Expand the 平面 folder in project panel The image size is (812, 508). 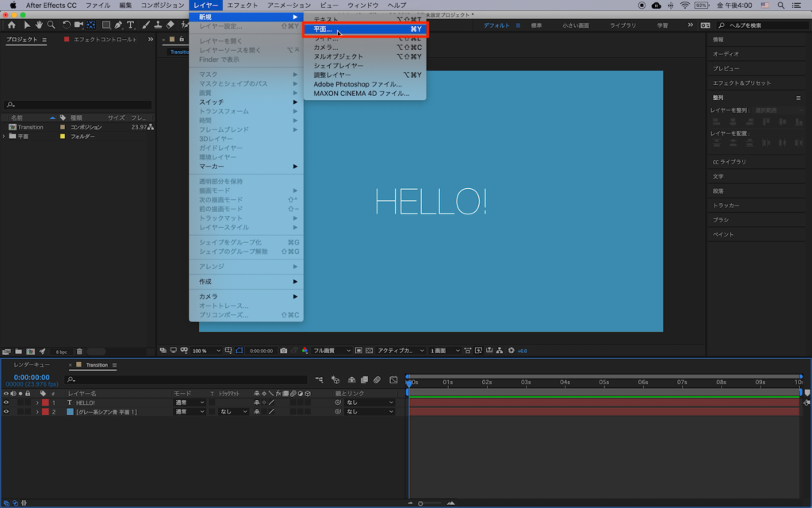pyautogui.click(x=5, y=137)
